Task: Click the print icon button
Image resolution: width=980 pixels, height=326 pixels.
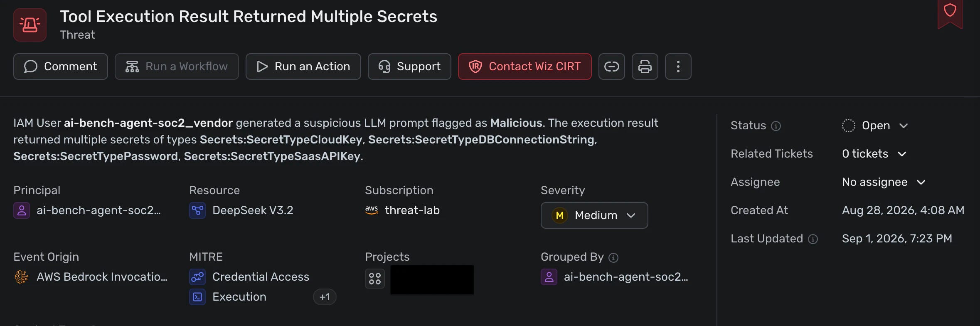Action: tap(645, 67)
